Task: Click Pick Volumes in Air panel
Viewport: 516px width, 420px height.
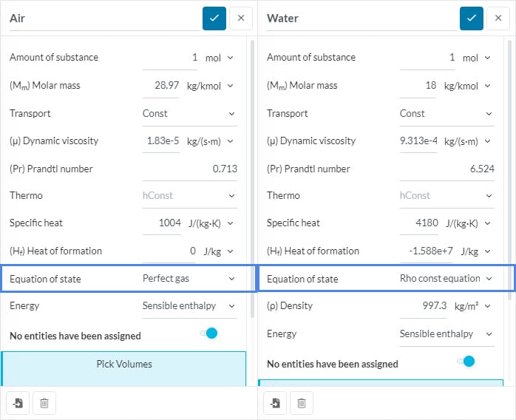Action: click(x=123, y=365)
